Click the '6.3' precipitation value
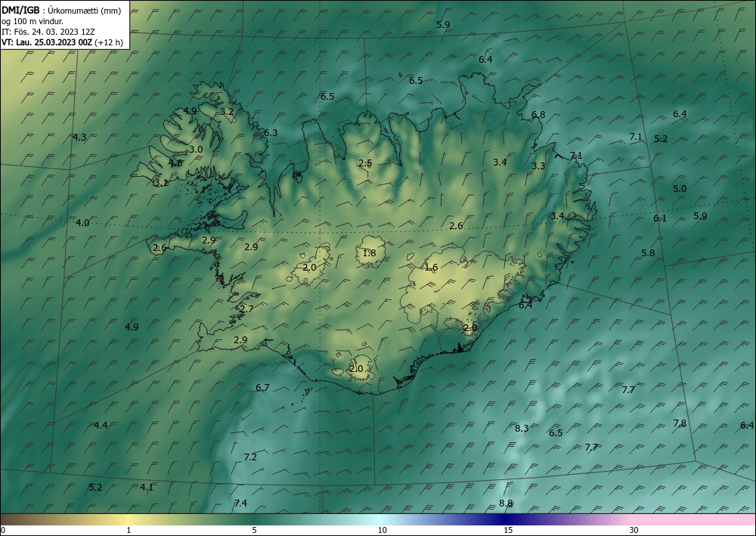This screenshot has height=536, width=756. click(x=271, y=132)
